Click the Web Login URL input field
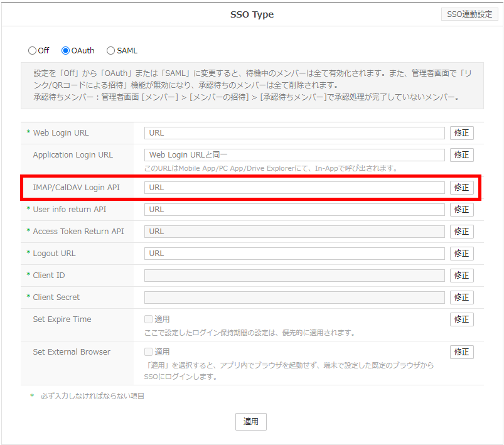 tap(294, 133)
